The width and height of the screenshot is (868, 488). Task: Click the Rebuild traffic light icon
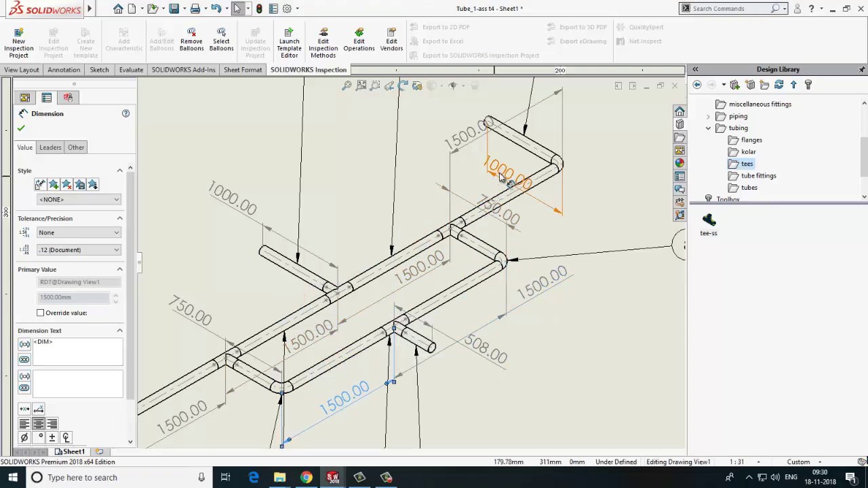coord(259,9)
